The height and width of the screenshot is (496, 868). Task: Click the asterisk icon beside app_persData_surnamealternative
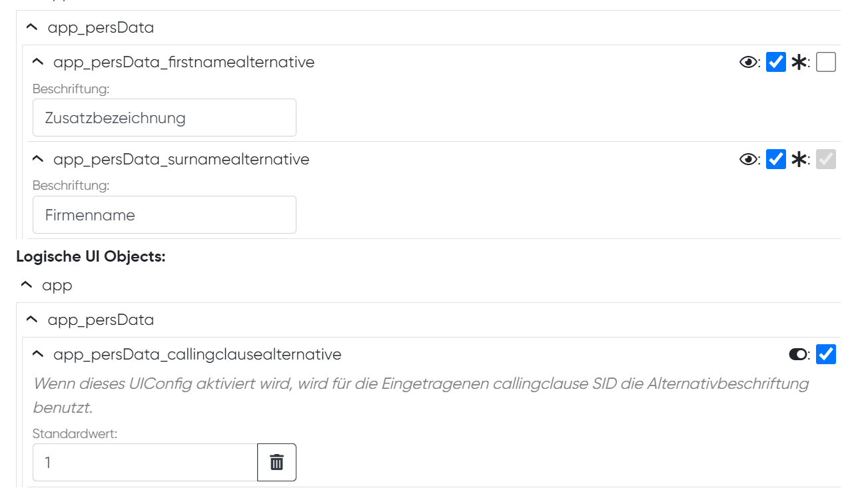799,159
